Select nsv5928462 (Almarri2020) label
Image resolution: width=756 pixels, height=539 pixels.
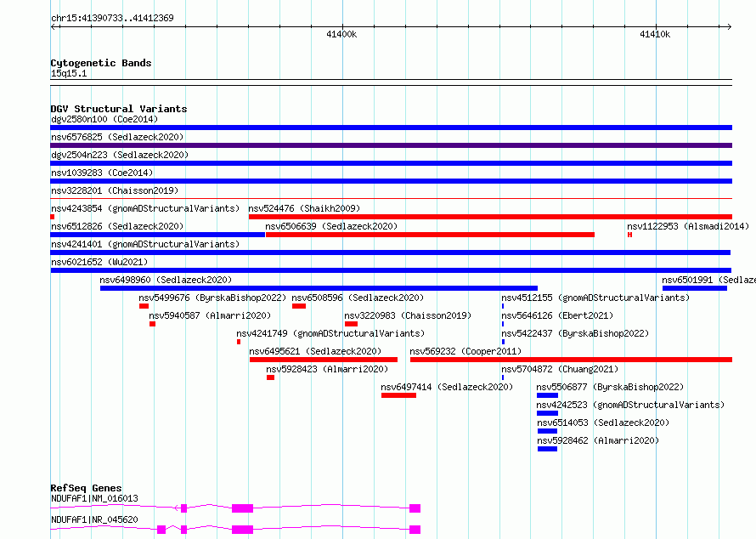(x=598, y=440)
